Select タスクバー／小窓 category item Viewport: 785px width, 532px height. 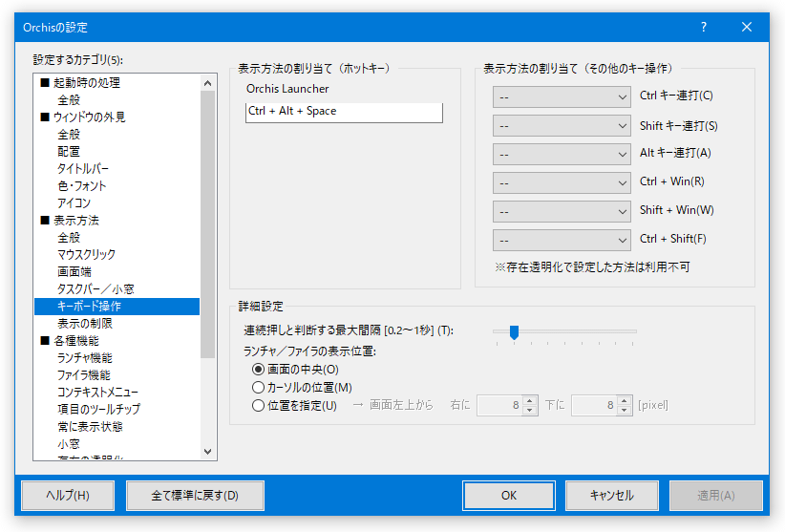click(95, 289)
